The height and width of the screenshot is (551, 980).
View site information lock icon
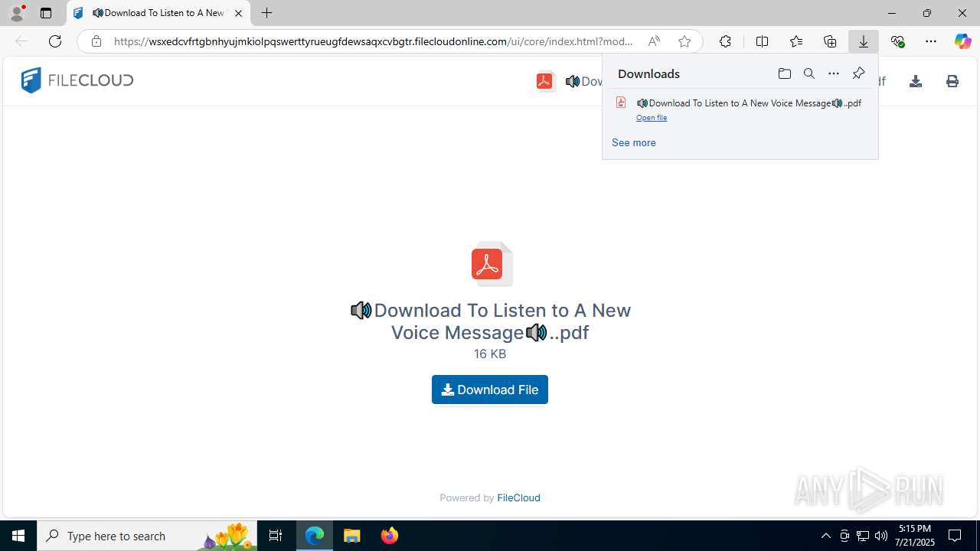[96, 41]
